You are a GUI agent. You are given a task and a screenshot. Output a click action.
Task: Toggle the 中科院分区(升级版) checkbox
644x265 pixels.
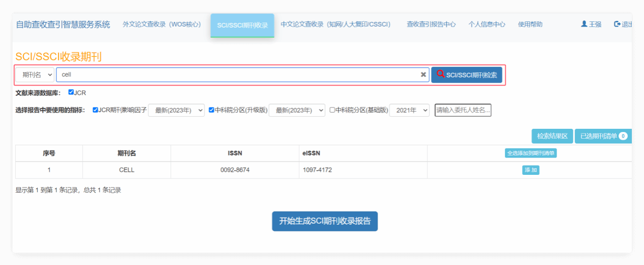click(x=211, y=110)
